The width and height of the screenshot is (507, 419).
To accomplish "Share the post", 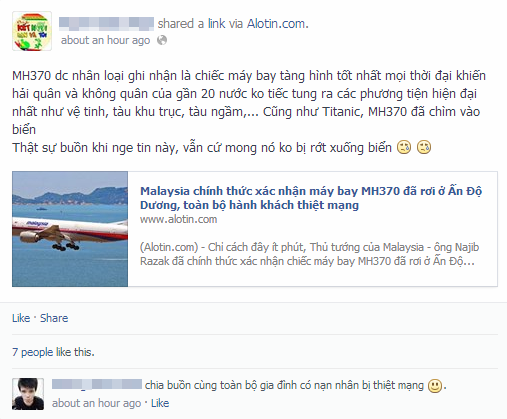I will pyautogui.click(x=54, y=318).
